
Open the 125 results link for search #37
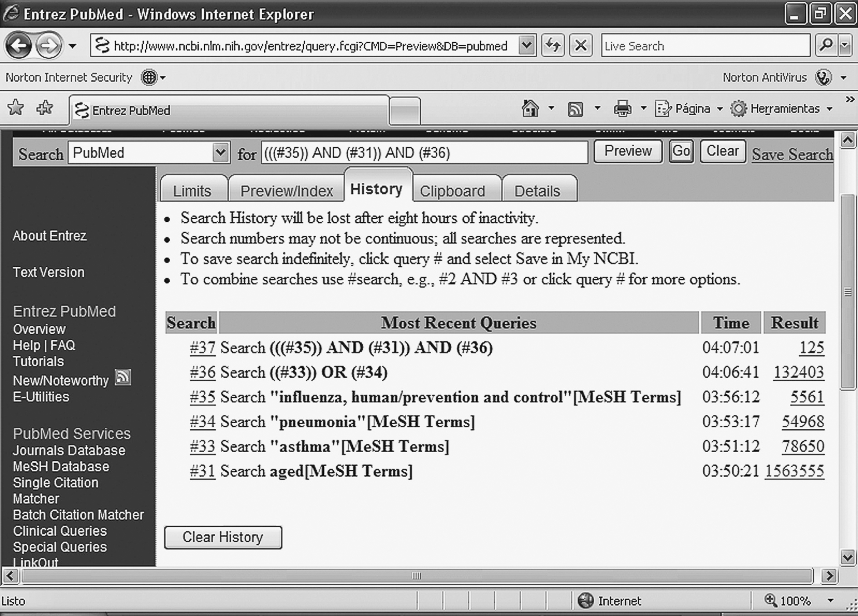pos(811,348)
